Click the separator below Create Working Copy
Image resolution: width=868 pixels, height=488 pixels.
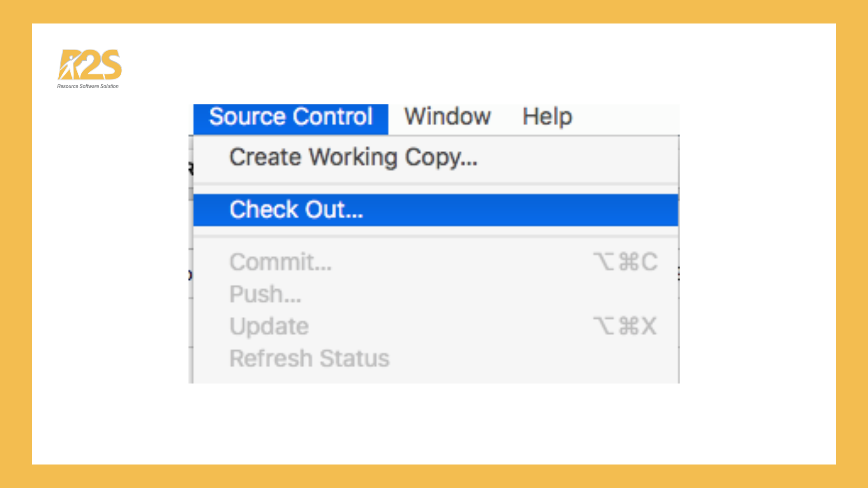435,184
